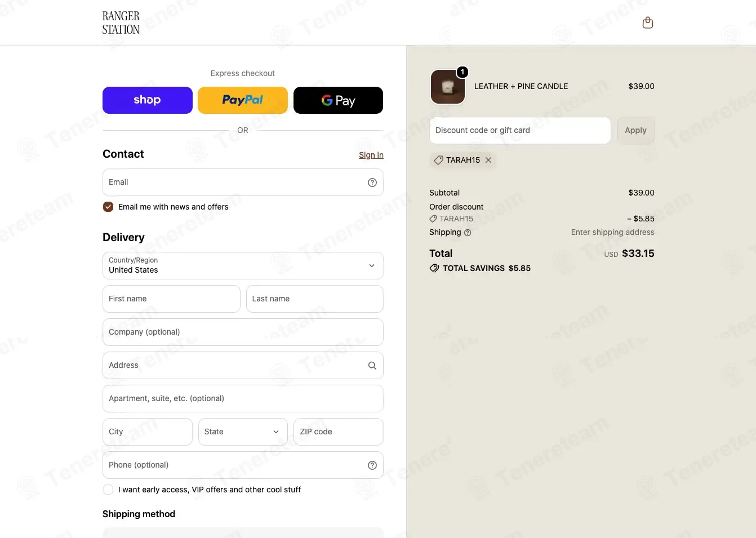Screen dimensions: 756x538
Task: Focus the Company (optional) field
Action: tap(243, 332)
